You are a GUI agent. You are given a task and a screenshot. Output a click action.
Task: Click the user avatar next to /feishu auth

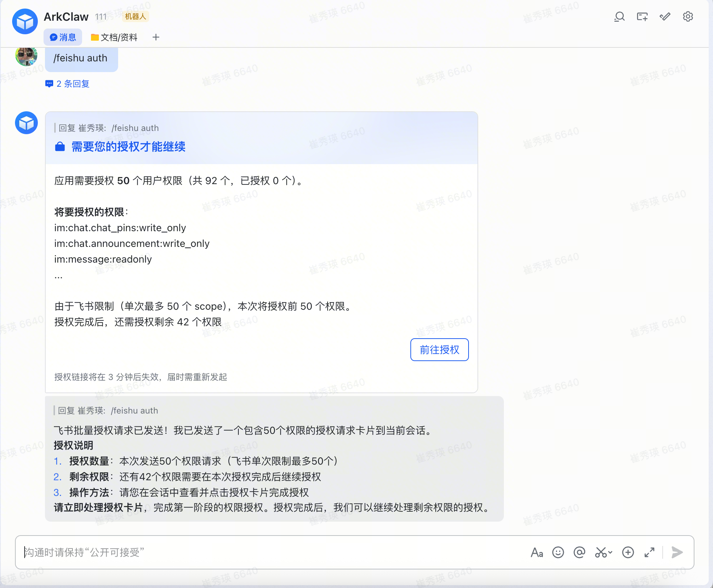(26, 56)
